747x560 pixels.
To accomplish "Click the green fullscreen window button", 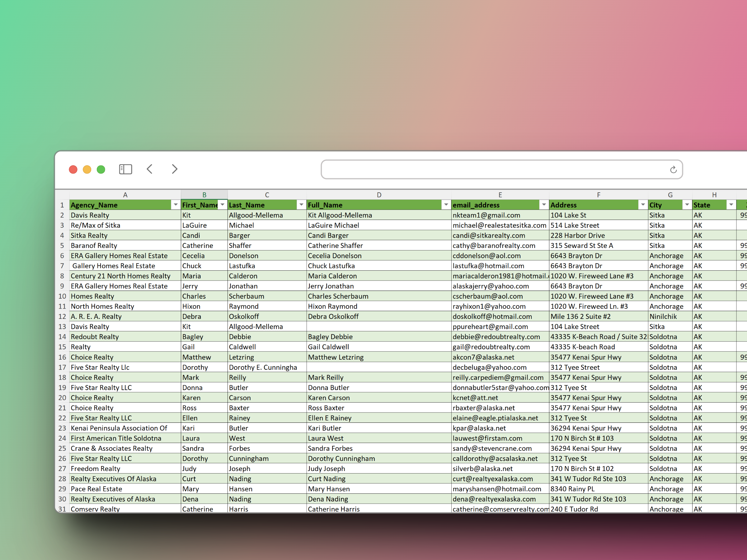I will tap(101, 170).
